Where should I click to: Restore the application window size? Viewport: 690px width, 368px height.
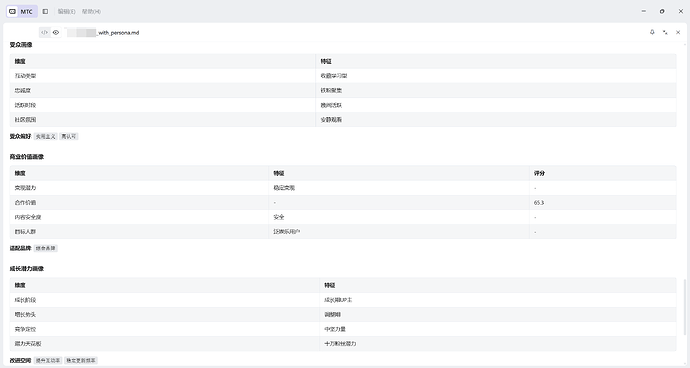click(x=662, y=11)
